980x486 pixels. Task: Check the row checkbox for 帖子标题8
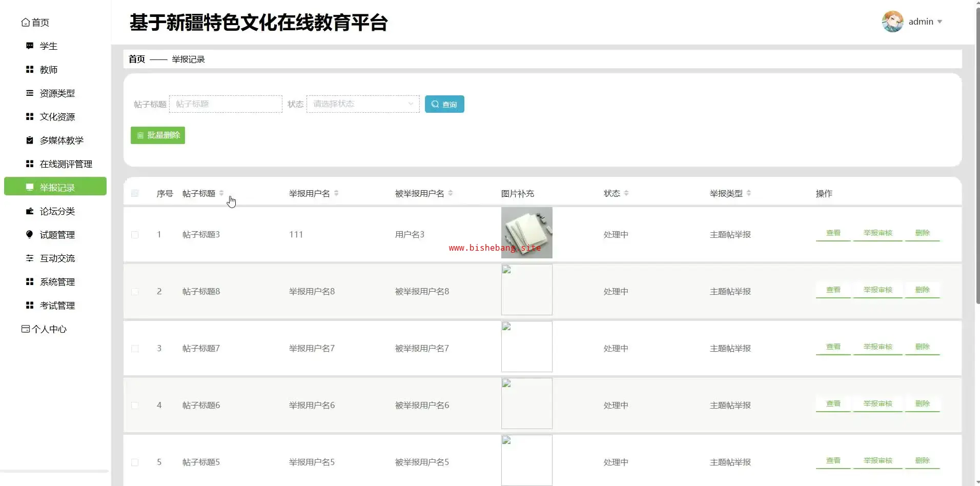[x=135, y=292]
